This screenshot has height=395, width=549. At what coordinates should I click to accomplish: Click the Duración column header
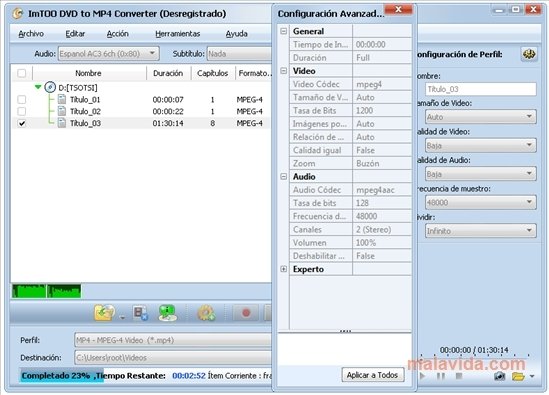(168, 73)
